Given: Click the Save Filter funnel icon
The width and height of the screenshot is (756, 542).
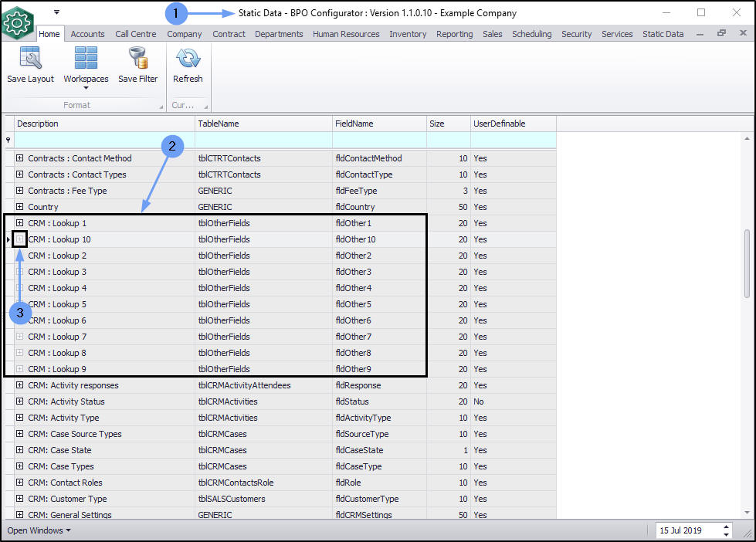Looking at the screenshot, I should click(x=138, y=58).
